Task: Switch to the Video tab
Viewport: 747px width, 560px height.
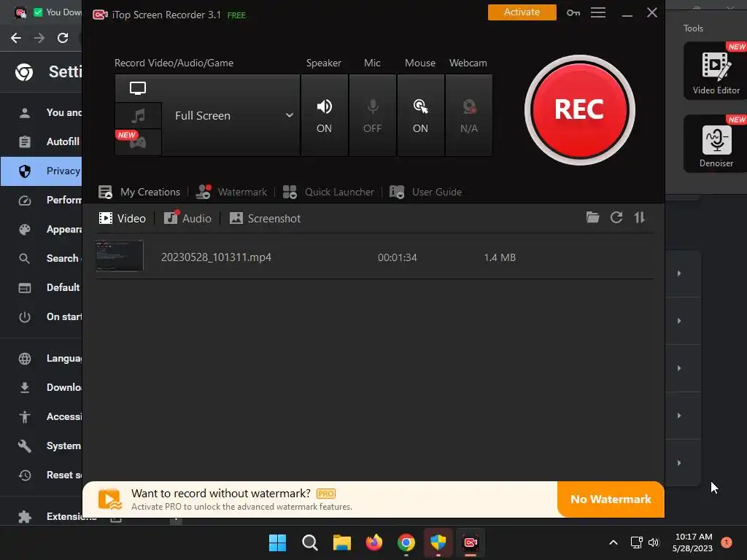Action: pos(122,219)
